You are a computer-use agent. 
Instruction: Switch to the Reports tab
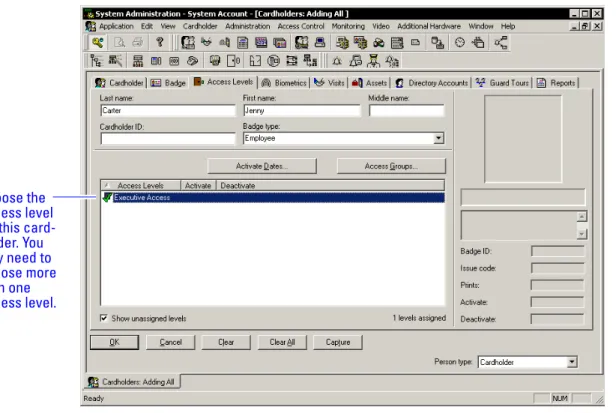click(x=556, y=83)
